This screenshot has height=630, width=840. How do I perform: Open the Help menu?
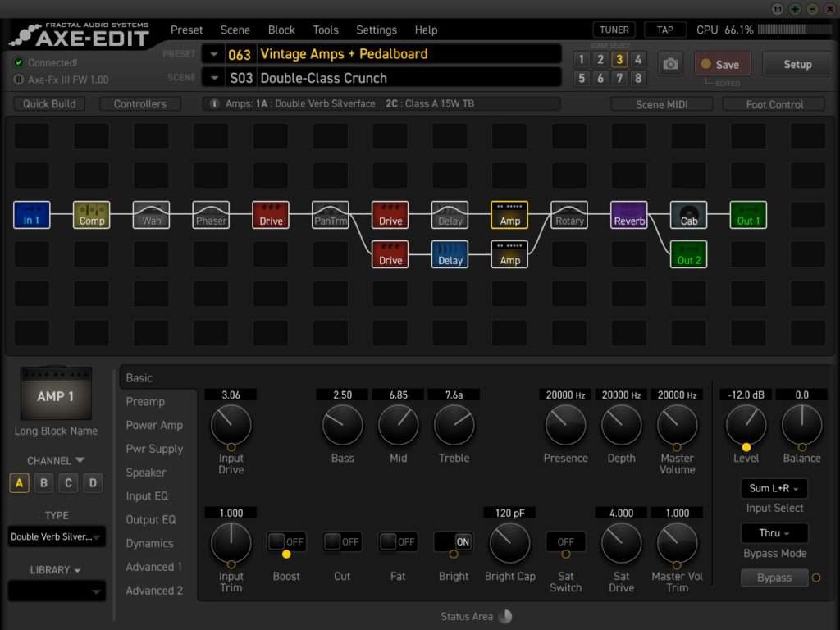tap(426, 30)
